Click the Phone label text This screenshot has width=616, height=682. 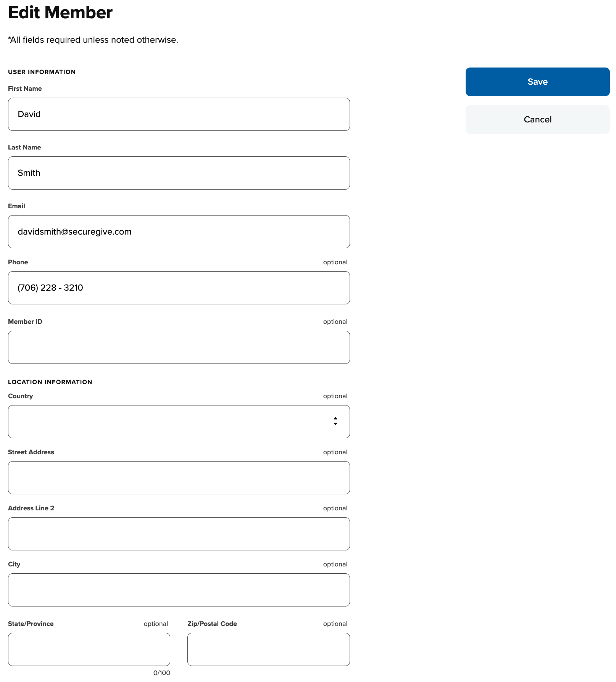tap(18, 262)
